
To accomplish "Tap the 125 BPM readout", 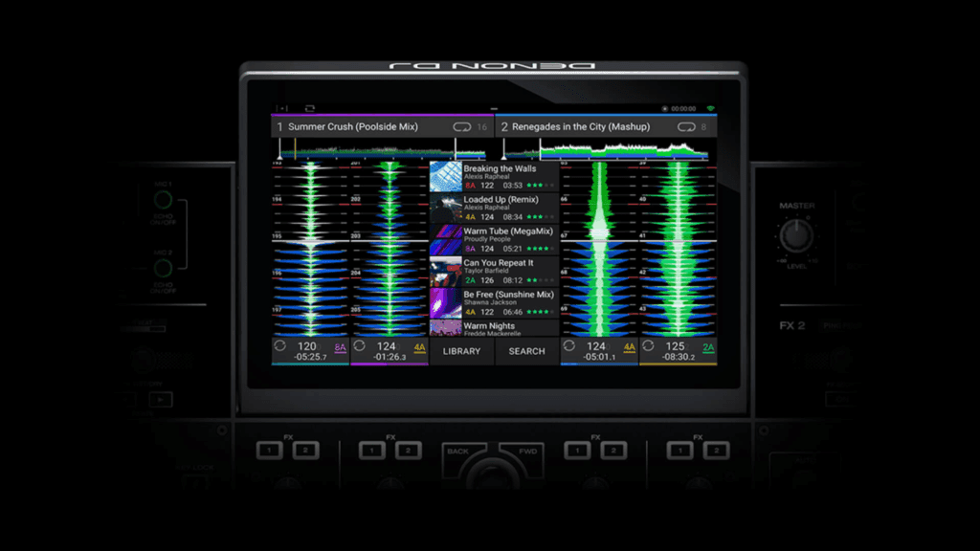I will tap(675, 346).
